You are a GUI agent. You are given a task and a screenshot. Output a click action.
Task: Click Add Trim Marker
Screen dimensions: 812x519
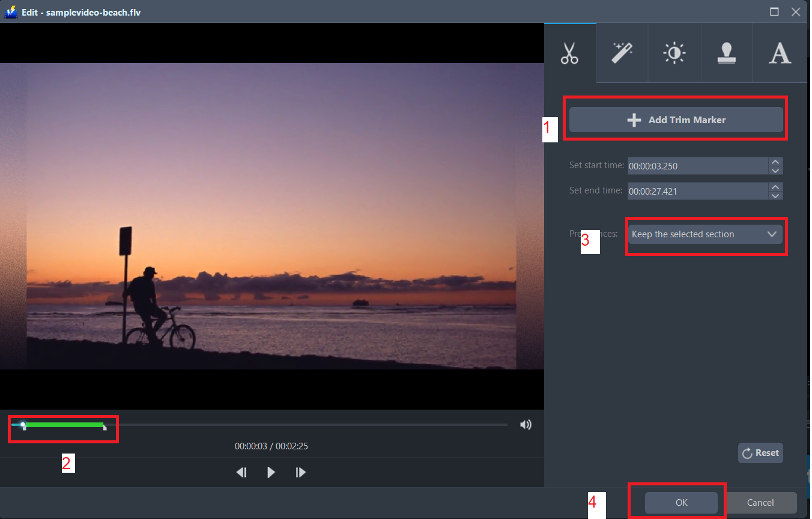(x=676, y=120)
